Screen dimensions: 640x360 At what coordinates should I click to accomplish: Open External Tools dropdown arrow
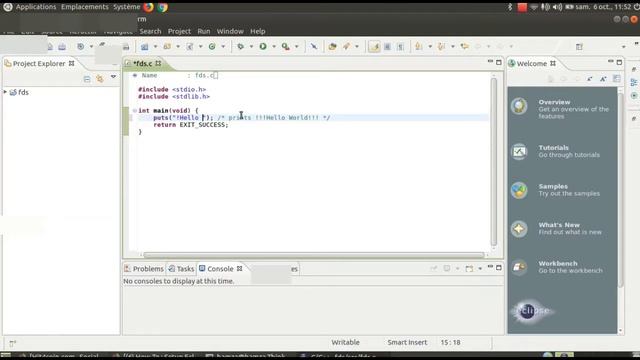297,47
